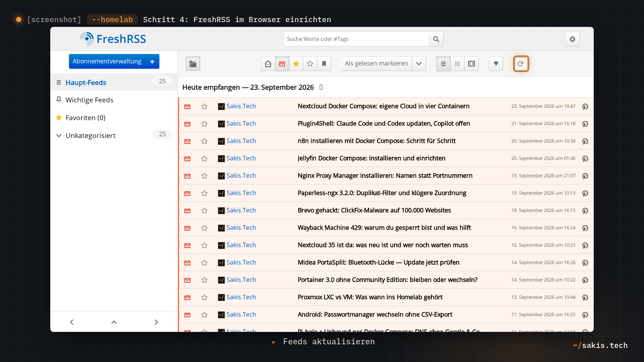
Task: Open the bookmark user-queries icon
Action: [x=324, y=64]
